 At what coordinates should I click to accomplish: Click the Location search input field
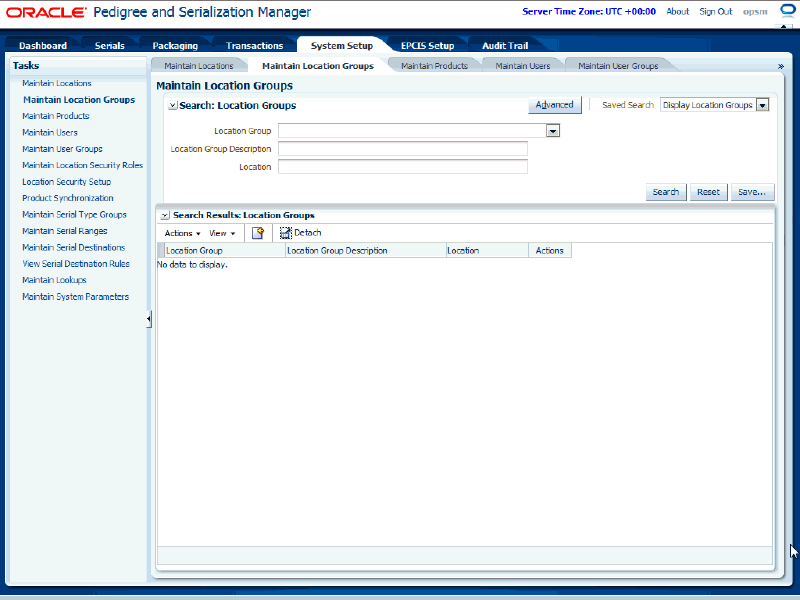[x=403, y=167]
